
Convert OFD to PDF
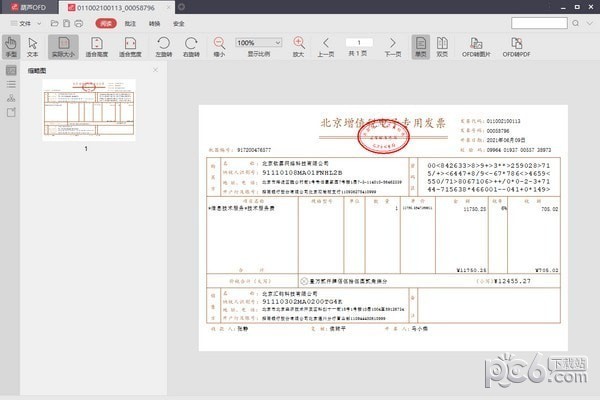516,47
